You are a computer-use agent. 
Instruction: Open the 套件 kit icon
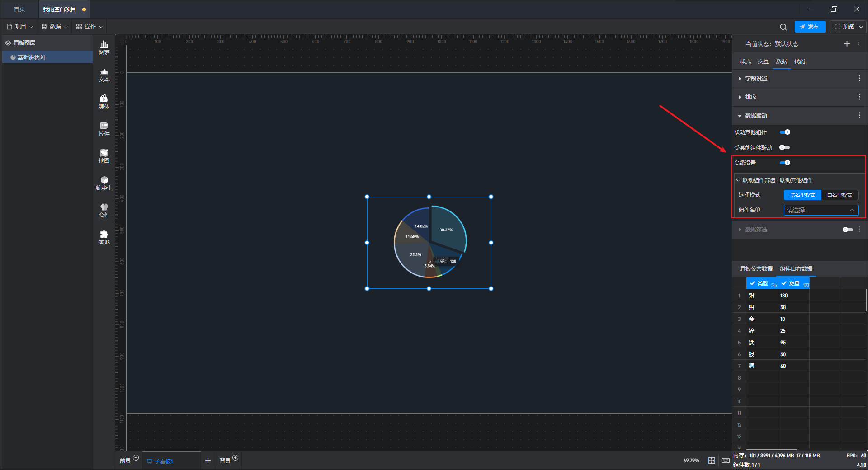coord(104,210)
